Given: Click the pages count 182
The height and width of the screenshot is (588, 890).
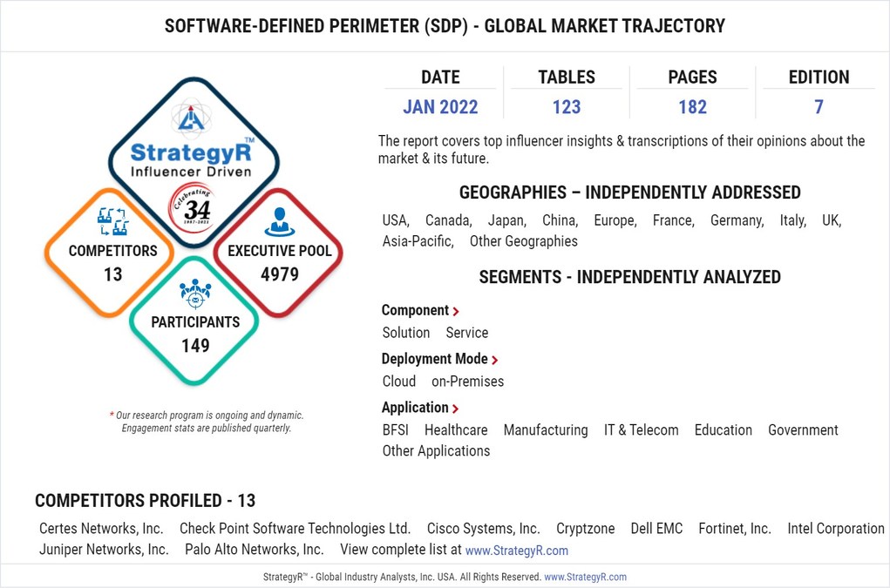Looking at the screenshot, I should tap(692, 107).
